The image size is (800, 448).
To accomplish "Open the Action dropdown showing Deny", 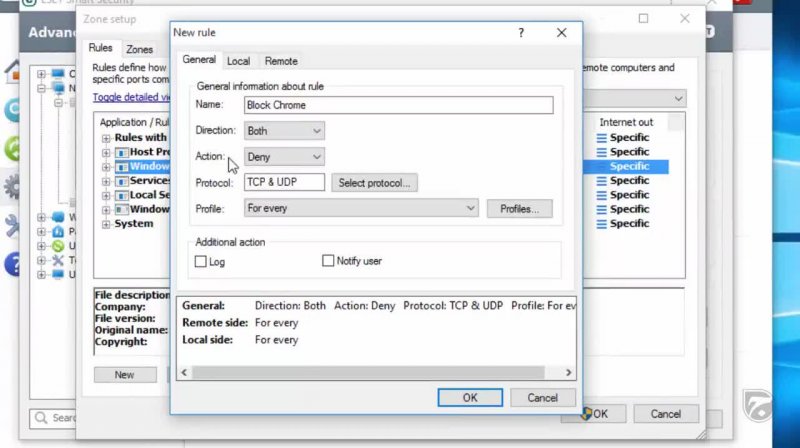I will pos(284,157).
